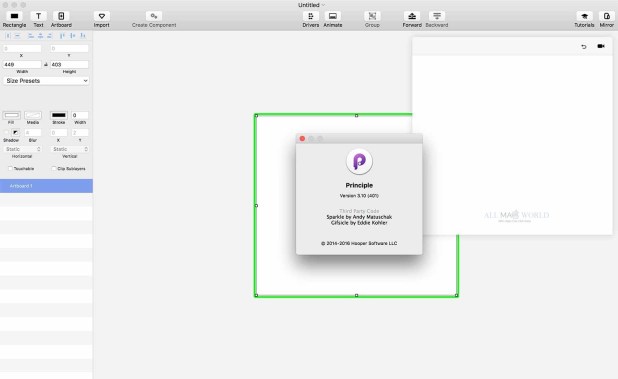Screen dimensions: 618x379
Task: Open the Drivers panel
Action: (x=311, y=16)
